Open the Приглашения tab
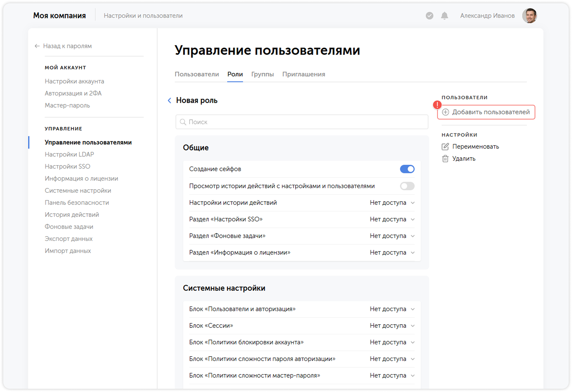 [x=304, y=74]
